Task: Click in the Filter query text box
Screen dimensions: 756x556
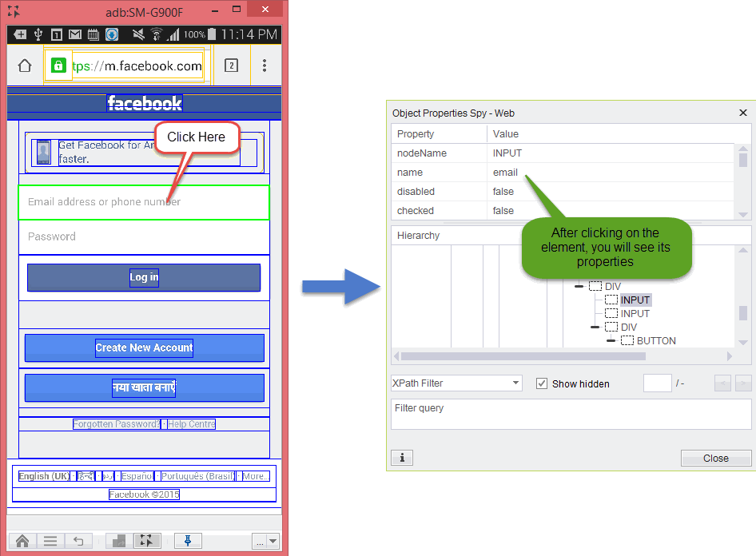Action: pyautogui.click(x=571, y=414)
